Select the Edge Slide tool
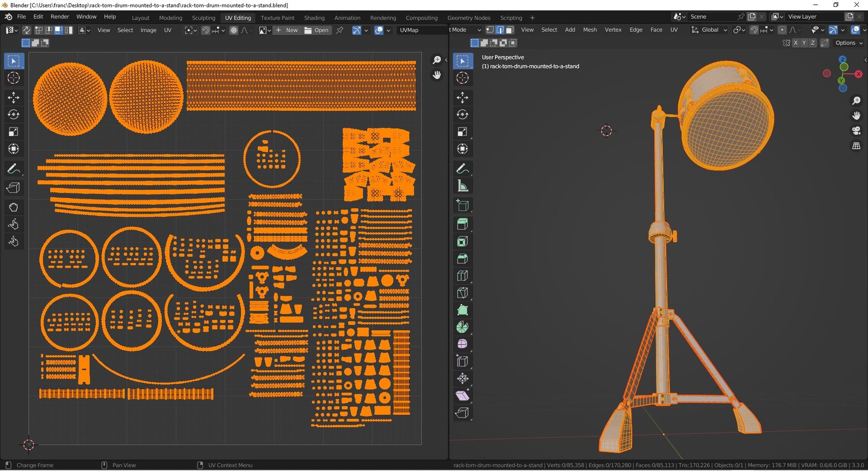The image size is (868, 471). [x=462, y=362]
